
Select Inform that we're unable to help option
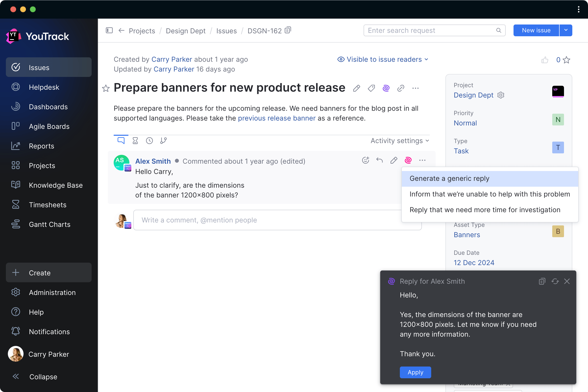[490, 194]
